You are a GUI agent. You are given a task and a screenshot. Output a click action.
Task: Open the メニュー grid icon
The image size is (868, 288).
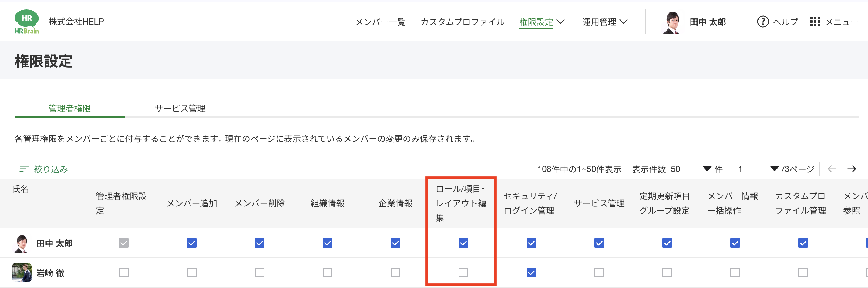pyautogui.click(x=815, y=22)
